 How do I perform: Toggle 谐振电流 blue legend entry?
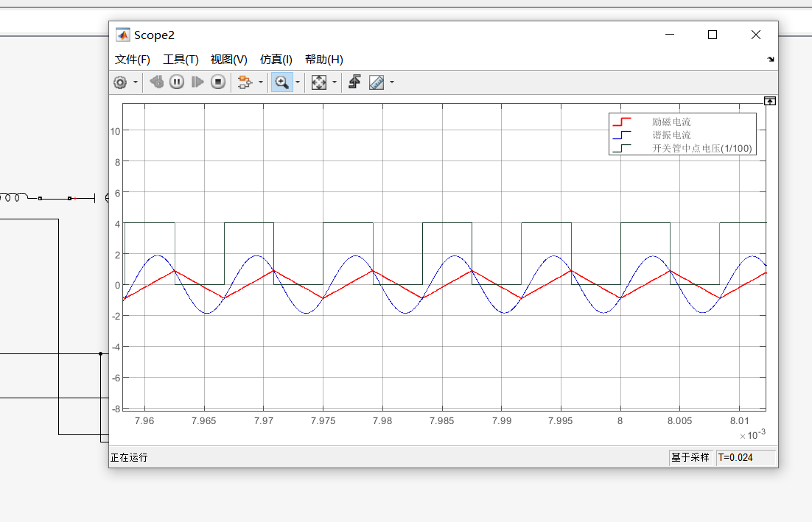[x=671, y=135]
